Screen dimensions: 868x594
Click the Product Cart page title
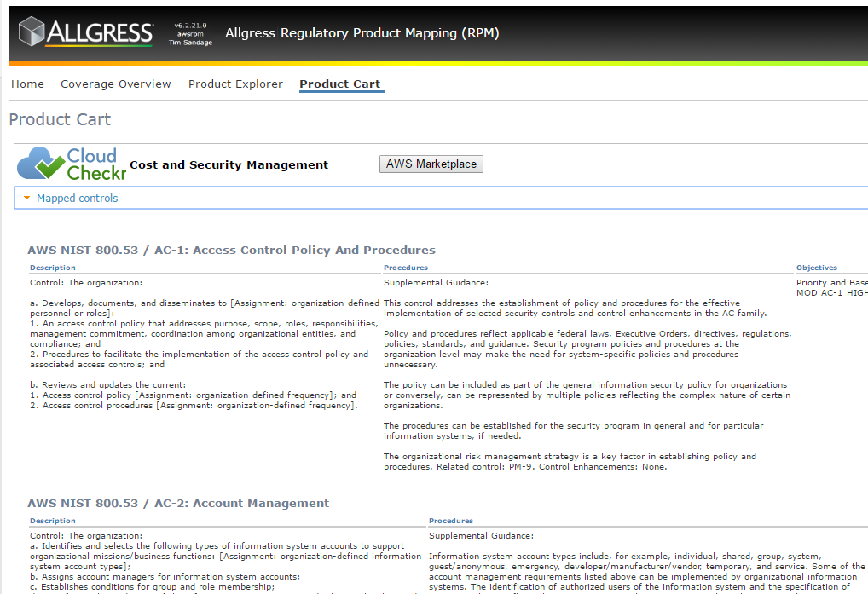point(60,119)
